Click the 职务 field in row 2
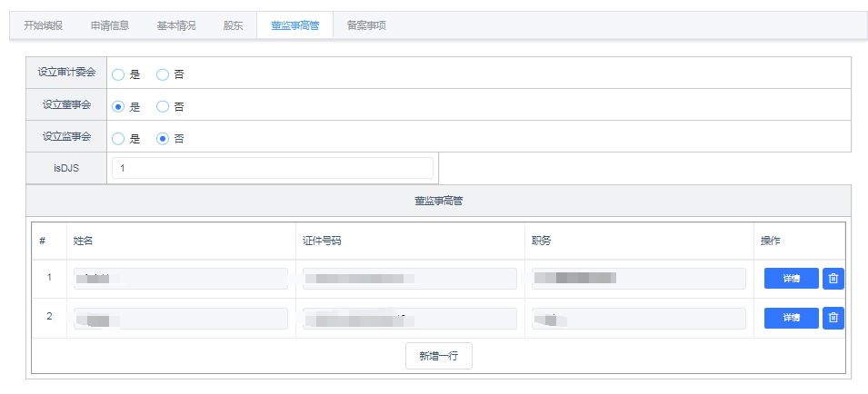868x394 pixels. click(639, 319)
